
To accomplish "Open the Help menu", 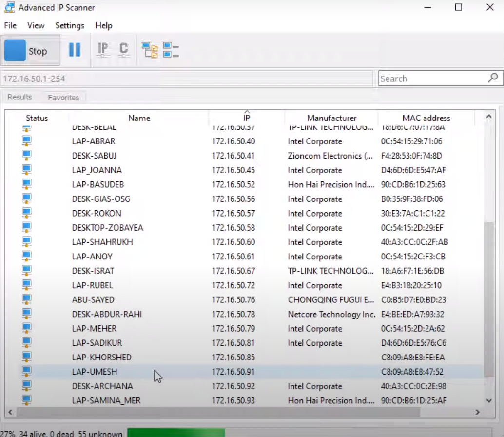I will (x=103, y=25).
